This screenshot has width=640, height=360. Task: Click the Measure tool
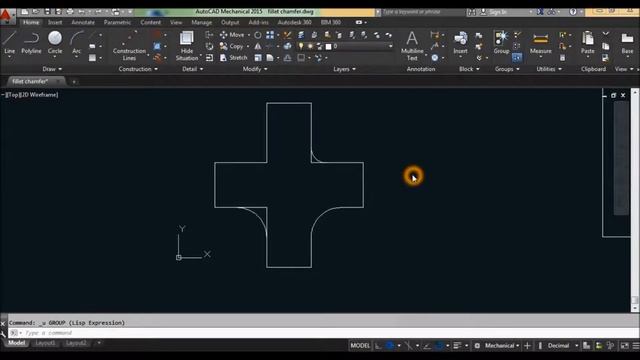tap(540, 42)
